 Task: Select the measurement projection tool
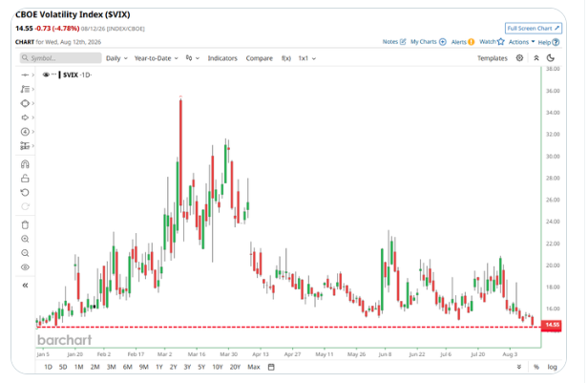pos(25,145)
